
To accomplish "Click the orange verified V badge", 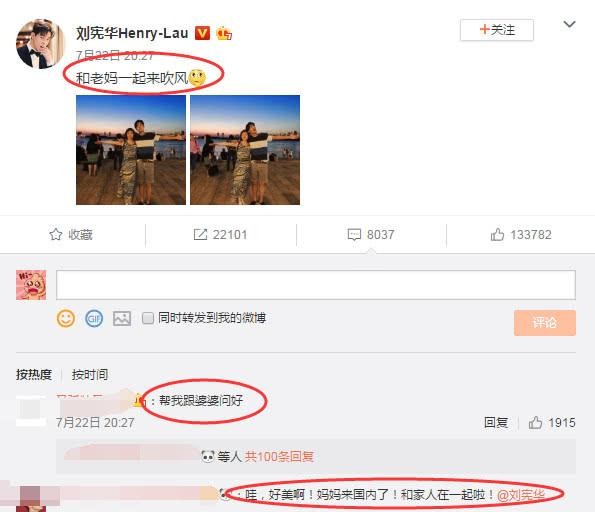I will click(x=202, y=33).
